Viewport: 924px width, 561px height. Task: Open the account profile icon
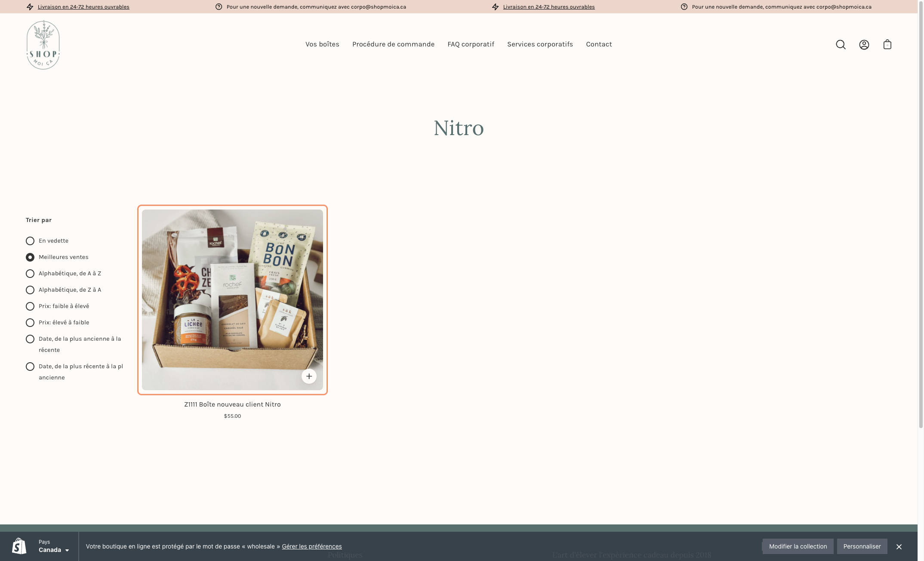(x=864, y=45)
